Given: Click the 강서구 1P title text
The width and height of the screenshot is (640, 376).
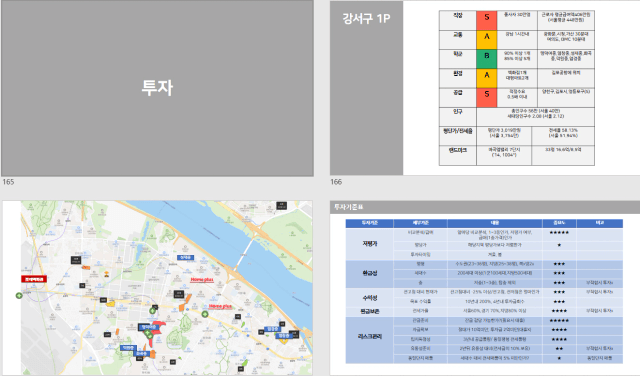Looking at the screenshot, I should pos(366,18).
